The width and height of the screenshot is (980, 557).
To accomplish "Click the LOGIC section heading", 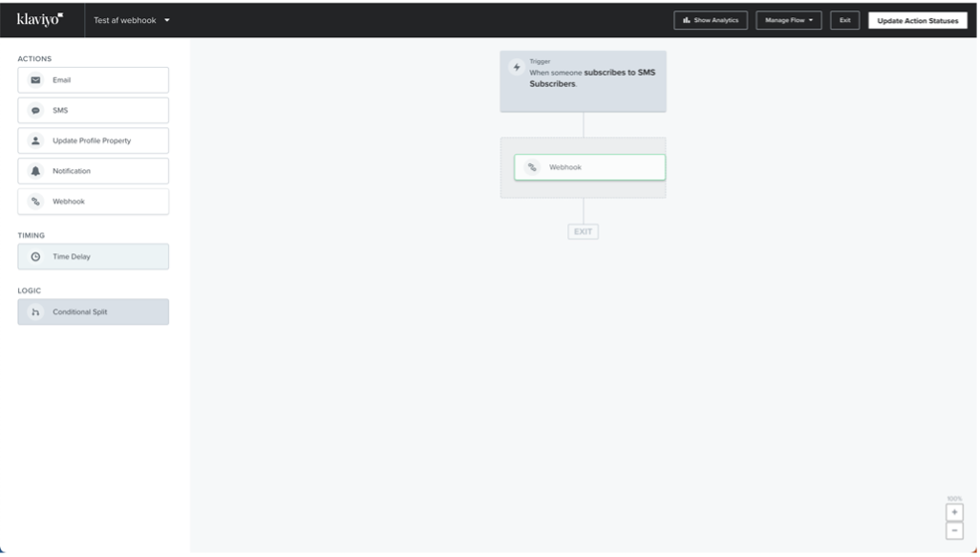I will pyautogui.click(x=30, y=290).
